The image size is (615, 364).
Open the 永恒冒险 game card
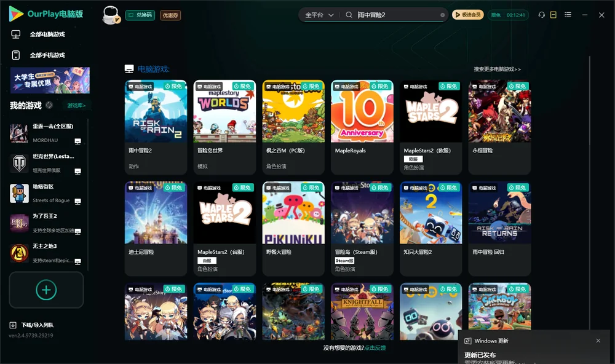(499, 127)
